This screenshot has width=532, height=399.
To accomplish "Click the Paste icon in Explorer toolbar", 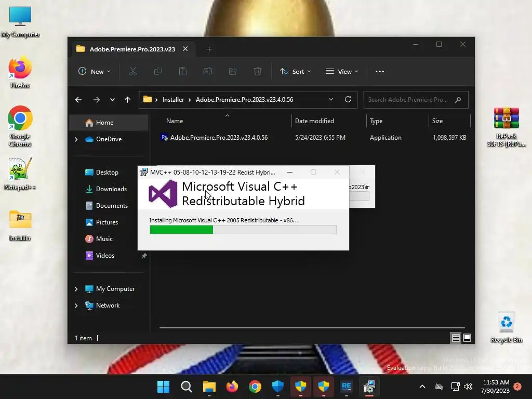I will [182, 71].
